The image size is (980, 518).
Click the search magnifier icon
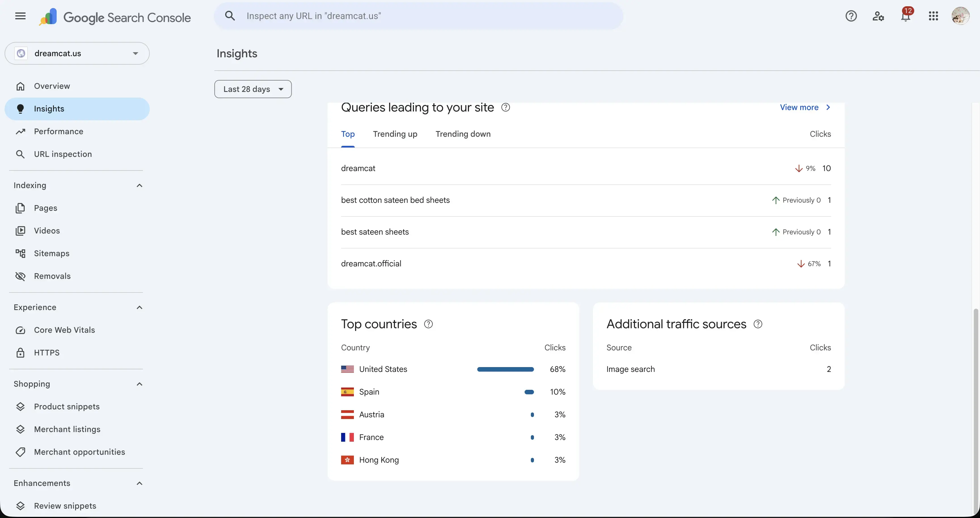coord(230,16)
